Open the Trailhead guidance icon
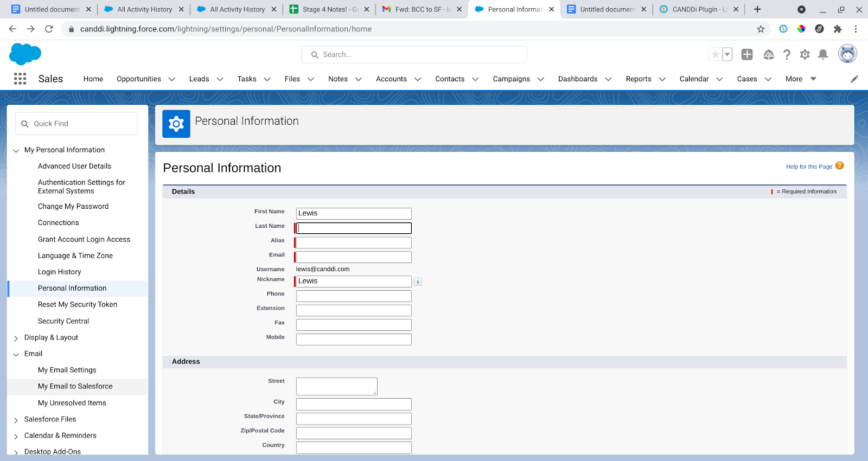868x461 pixels. pyautogui.click(x=769, y=54)
